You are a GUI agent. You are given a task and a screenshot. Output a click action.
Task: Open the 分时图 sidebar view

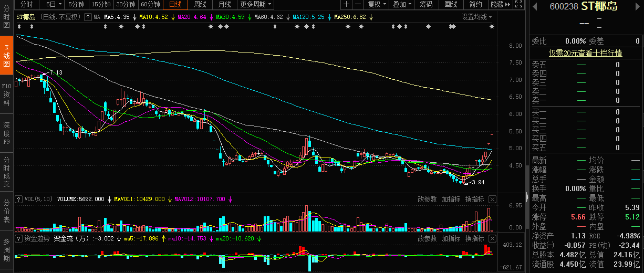(6, 17)
